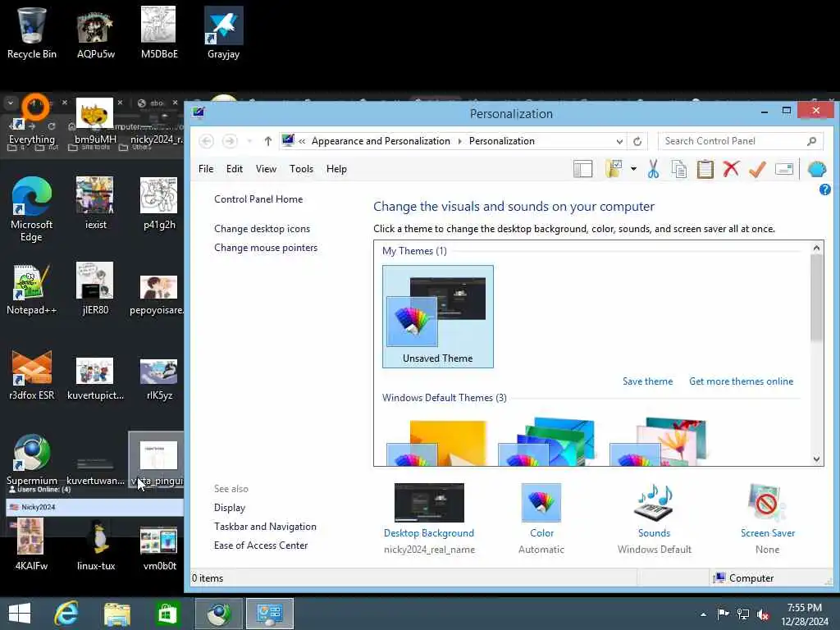Select linux-tux desktop icon
The width and height of the screenshot is (840, 630).
(x=96, y=546)
